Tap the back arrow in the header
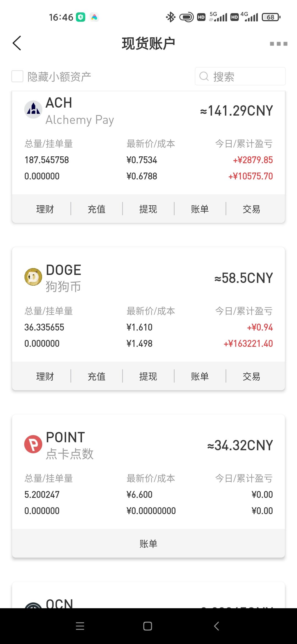 click(17, 43)
